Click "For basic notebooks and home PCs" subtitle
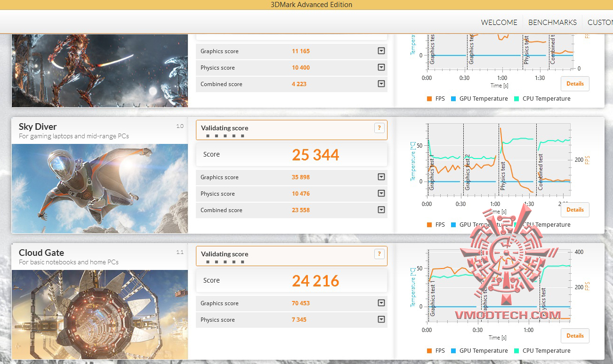613x364 pixels. coord(69,262)
